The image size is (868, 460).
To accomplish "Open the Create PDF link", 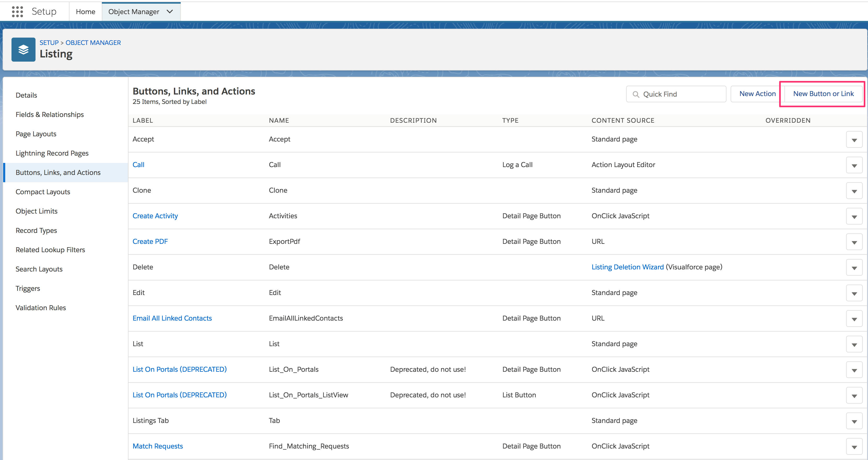I will tap(150, 241).
